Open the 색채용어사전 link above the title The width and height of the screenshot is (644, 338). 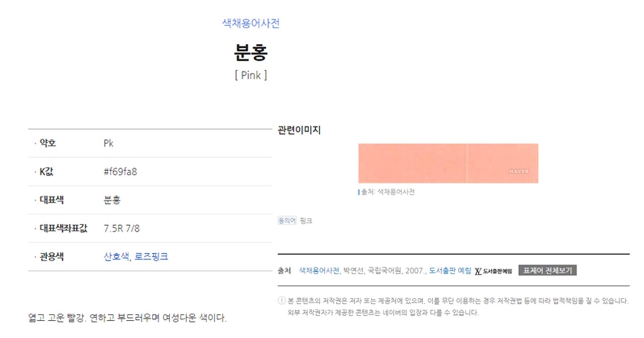pos(251,23)
